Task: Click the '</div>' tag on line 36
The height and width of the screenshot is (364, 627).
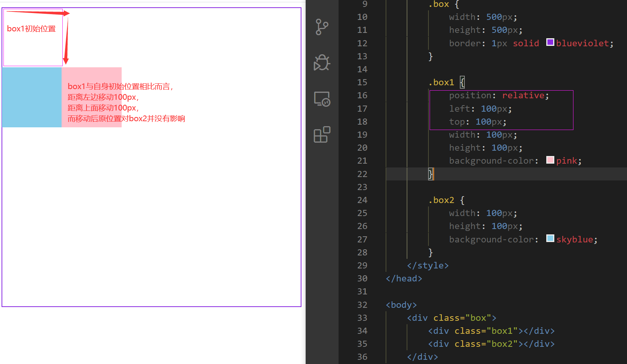Action: [423, 357]
